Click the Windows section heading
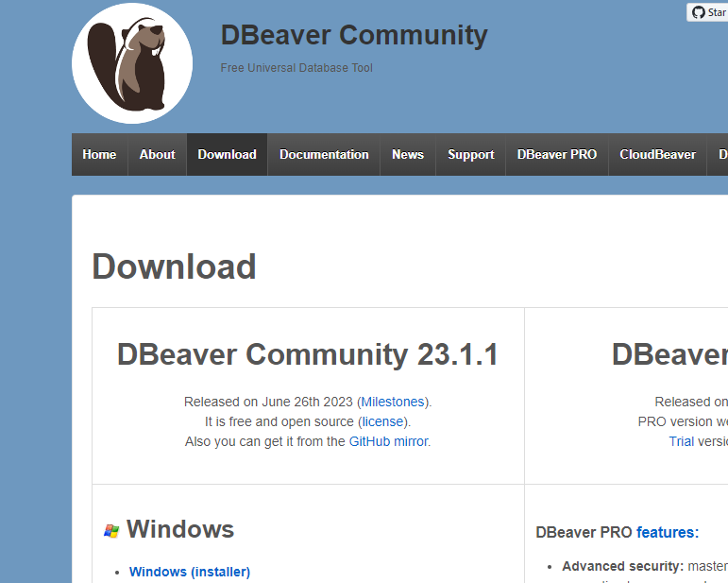The width and height of the screenshot is (728, 583). [180, 528]
